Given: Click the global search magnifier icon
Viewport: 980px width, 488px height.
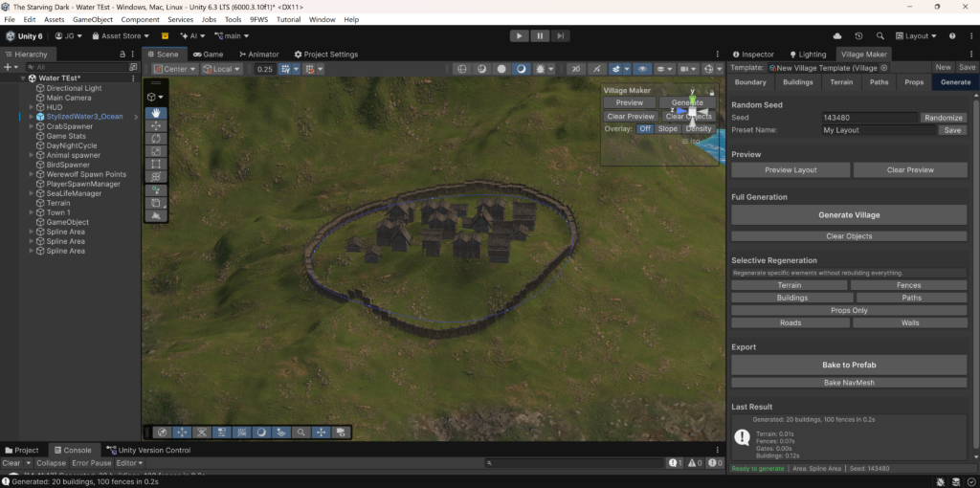Looking at the screenshot, I should [x=880, y=35].
